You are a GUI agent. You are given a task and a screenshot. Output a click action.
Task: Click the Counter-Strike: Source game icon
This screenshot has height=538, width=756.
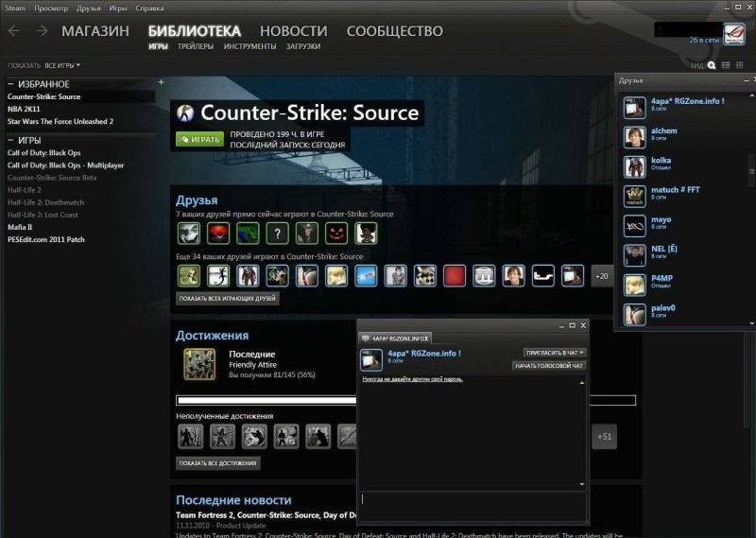click(x=185, y=113)
